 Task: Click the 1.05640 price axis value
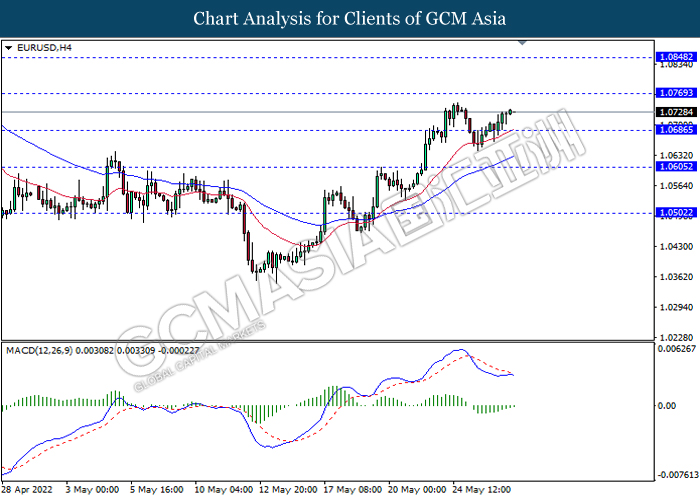[676, 186]
